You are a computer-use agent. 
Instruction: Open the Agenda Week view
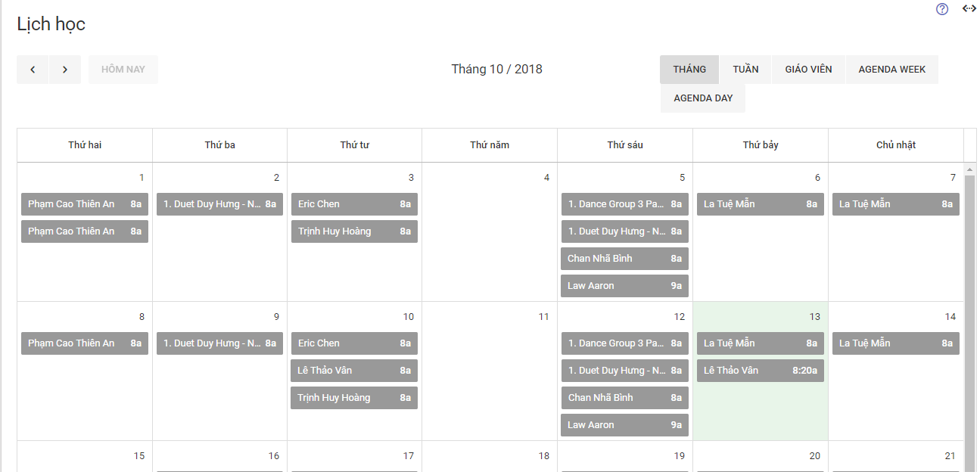pyautogui.click(x=892, y=70)
